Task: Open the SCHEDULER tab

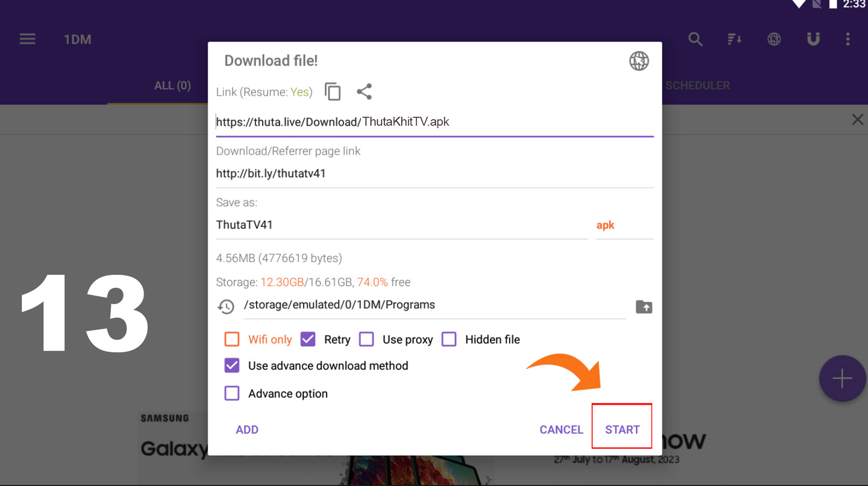Action: pyautogui.click(x=697, y=85)
